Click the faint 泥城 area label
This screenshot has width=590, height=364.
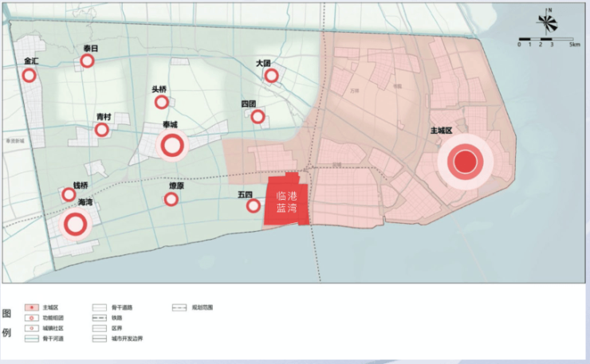pyautogui.click(x=336, y=165)
